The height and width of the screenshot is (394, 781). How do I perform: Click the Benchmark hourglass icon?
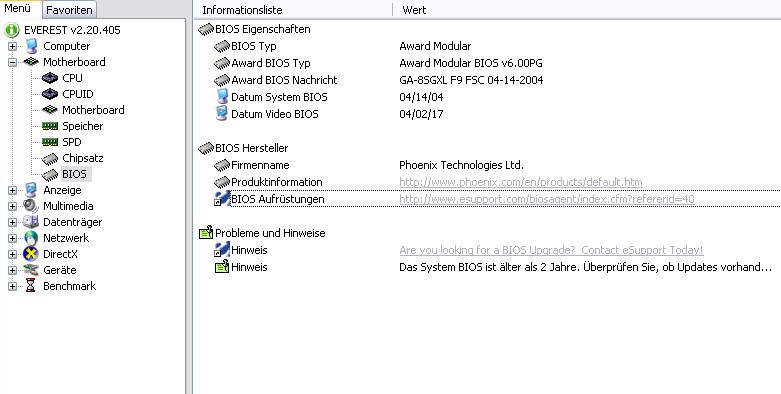tap(31, 285)
